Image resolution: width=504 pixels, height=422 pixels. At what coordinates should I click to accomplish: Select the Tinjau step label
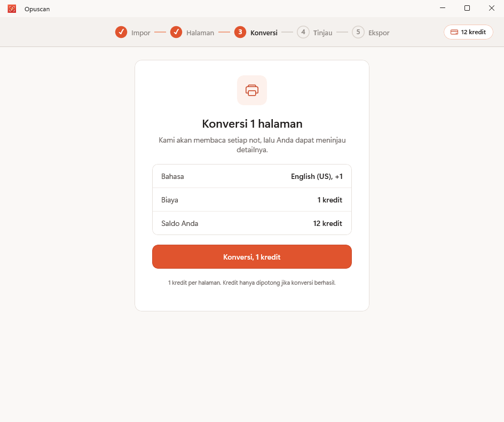point(322,33)
